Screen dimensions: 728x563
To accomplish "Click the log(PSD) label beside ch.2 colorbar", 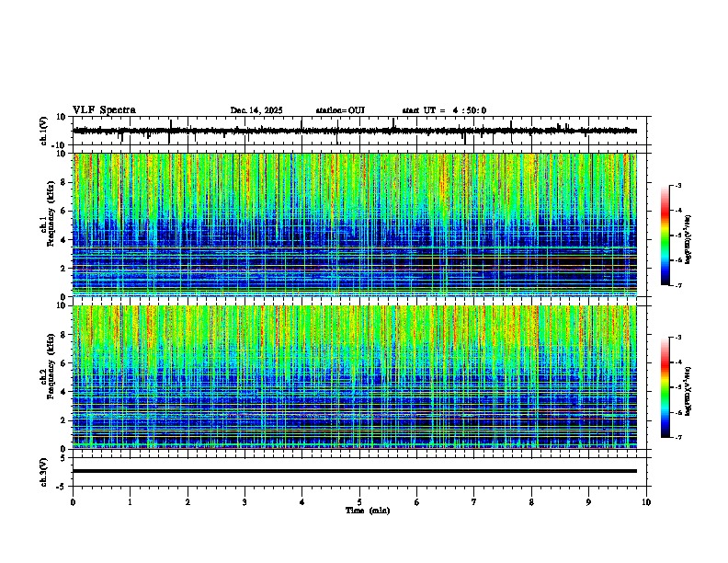I will [x=688, y=391].
